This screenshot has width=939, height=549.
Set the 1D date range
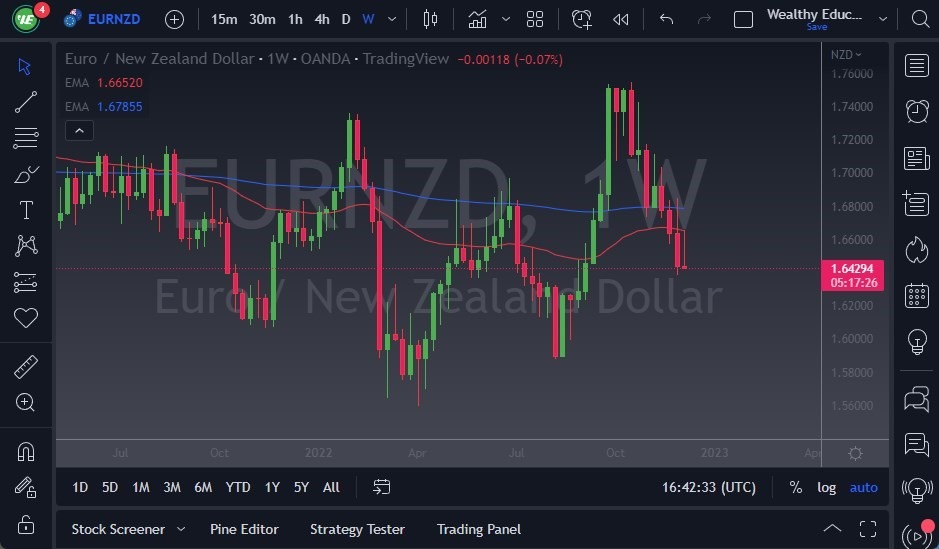80,487
